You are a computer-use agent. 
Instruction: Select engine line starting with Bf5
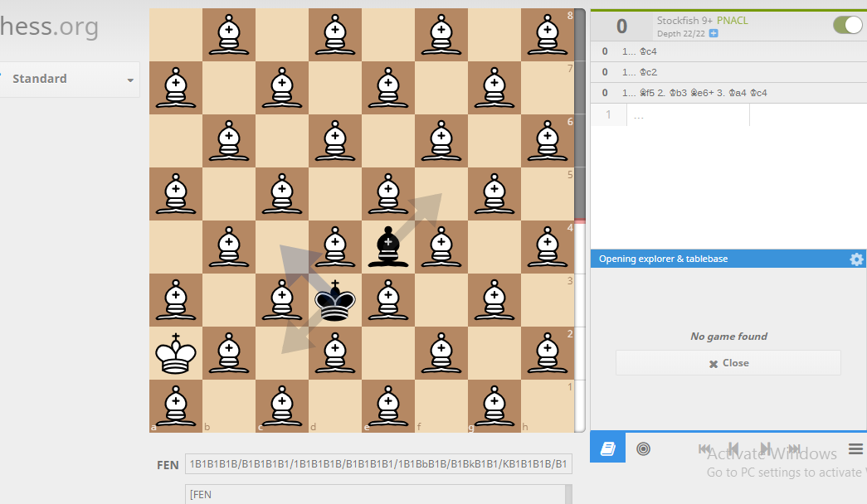coord(728,93)
